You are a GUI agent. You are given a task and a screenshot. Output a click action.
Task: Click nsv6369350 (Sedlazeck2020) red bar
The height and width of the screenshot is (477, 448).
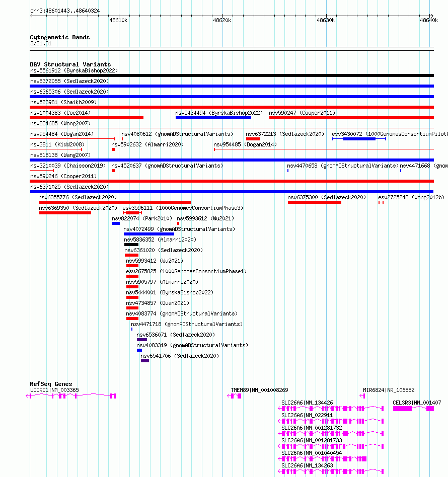point(65,213)
